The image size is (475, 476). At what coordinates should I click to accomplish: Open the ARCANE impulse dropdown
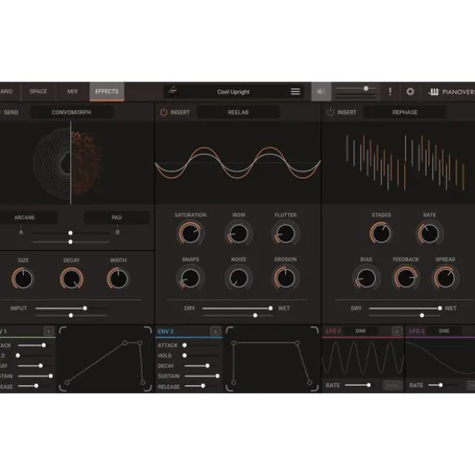click(25, 217)
